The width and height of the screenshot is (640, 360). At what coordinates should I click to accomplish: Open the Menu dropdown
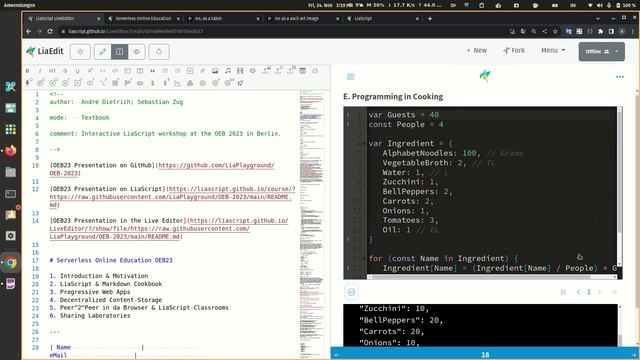(553, 51)
